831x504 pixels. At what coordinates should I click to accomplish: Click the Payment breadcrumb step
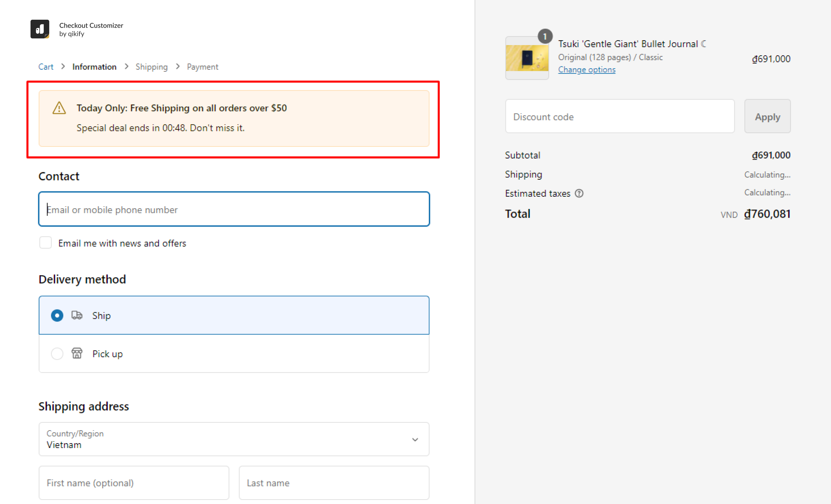click(x=203, y=67)
